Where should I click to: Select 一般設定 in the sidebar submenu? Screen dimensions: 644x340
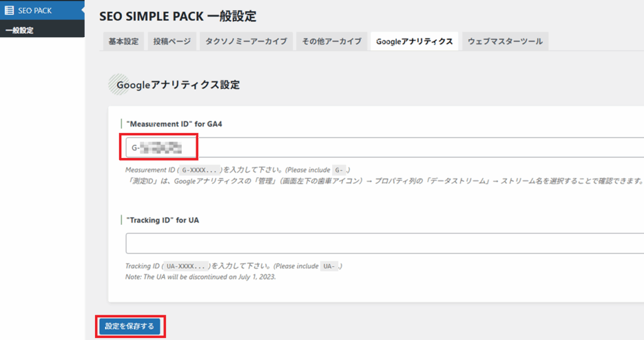click(x=19, y=30)
